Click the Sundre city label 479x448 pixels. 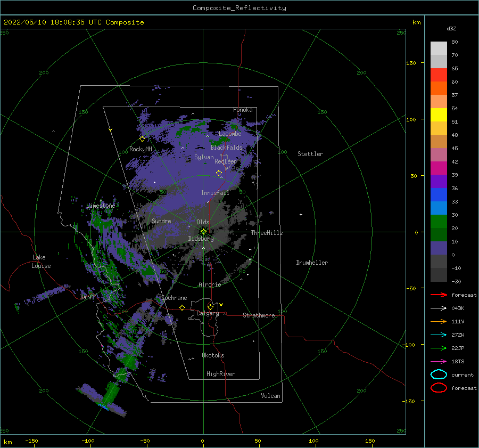[x=161, y=221]
